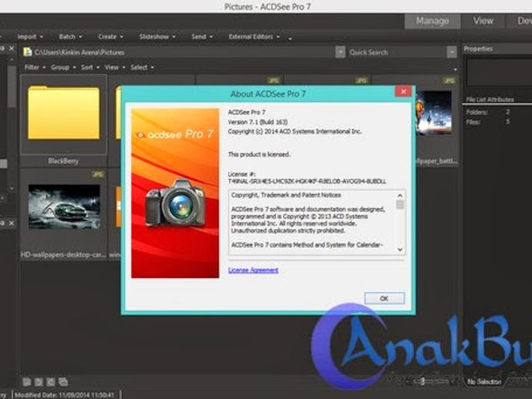Switch to the Manage mode tab
The width and height of the screenshot is (532, 399).
tap(433, 21)
